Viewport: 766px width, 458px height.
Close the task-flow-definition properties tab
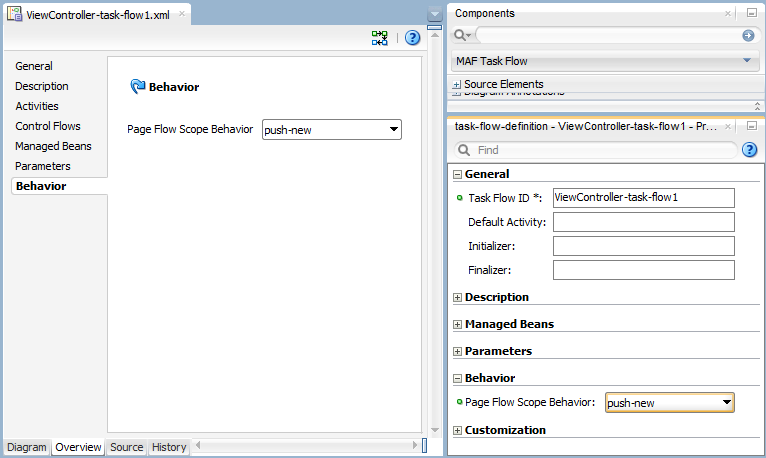pyautogui.click(x=728, y=126)
